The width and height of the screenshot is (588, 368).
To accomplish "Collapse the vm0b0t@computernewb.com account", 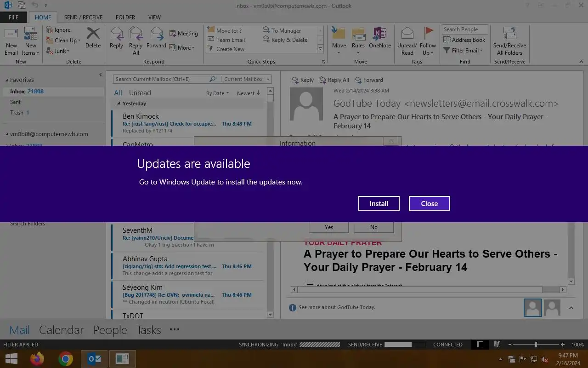I will pyautogui.click(x=6, y=134).
